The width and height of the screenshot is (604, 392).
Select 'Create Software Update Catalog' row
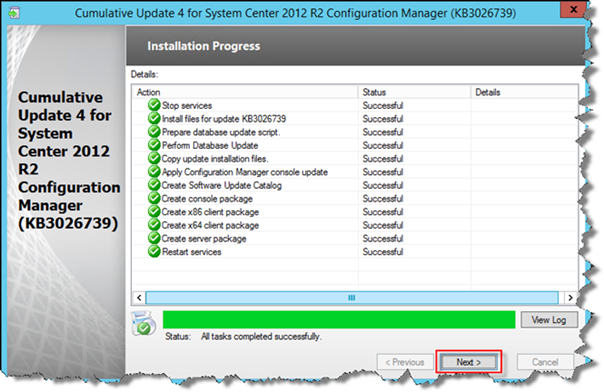coord(222,185)
